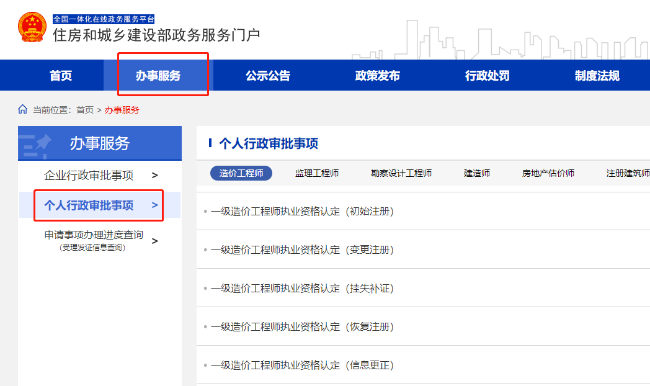The image size is (650, 386).
Task: Expand the arrow beside 个人行政审批事项
Action: [155, 205]
